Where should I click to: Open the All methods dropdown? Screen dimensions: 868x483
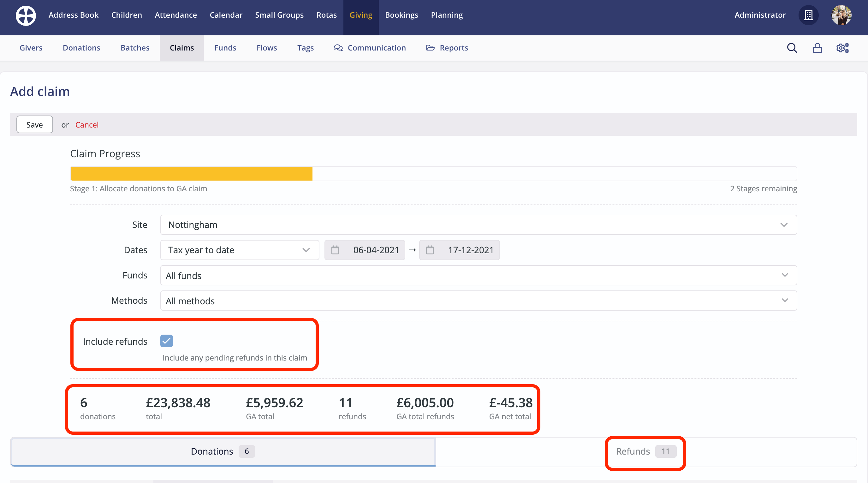point(479,301)
